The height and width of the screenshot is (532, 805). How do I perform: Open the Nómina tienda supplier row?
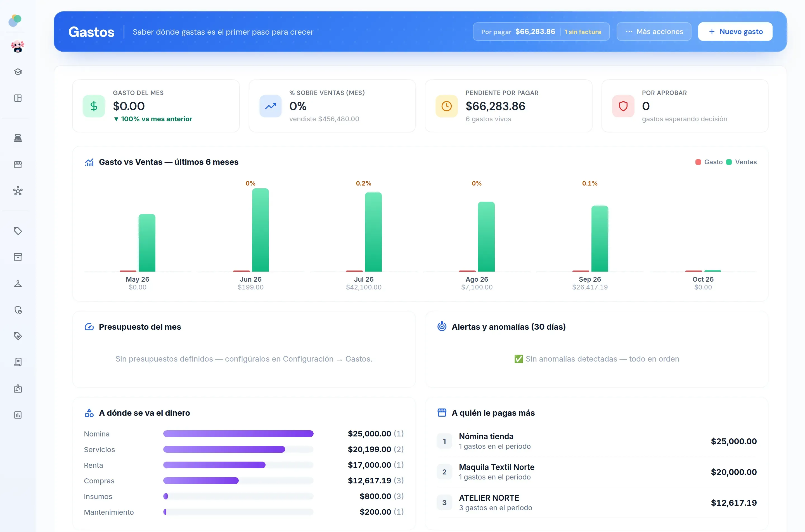click(597, 441)
